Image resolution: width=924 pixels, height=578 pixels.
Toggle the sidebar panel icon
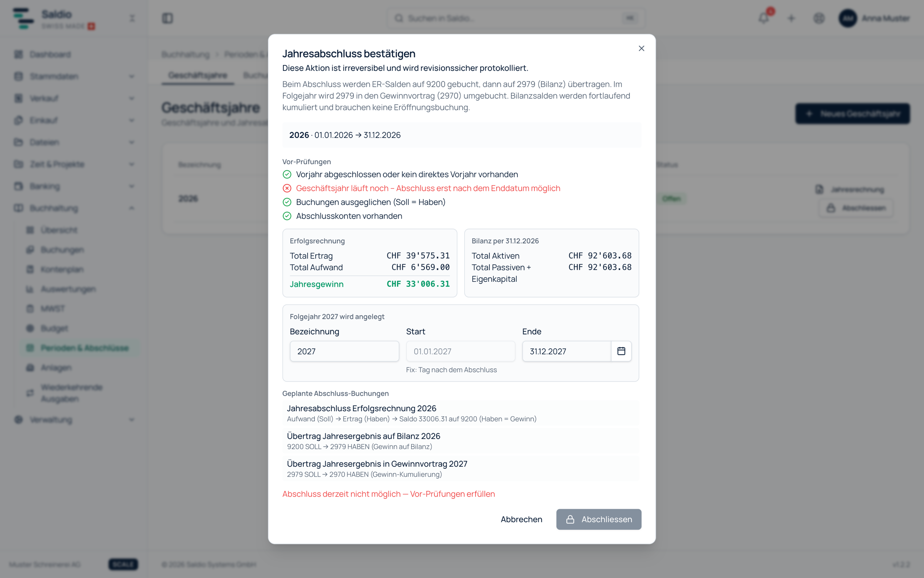[167, 18]
